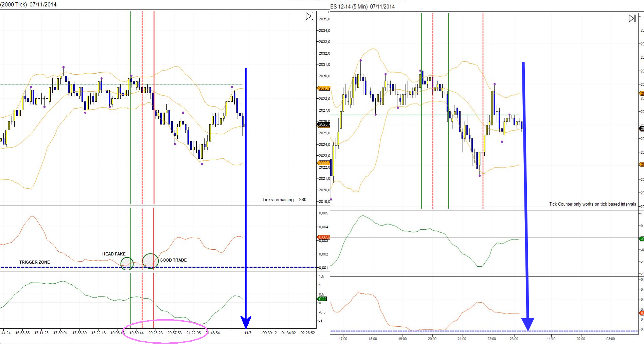The height and width of the screenshot is (344, 644).
Task: Click the 20:28:23 time axis label
Action: coord(156,333)
